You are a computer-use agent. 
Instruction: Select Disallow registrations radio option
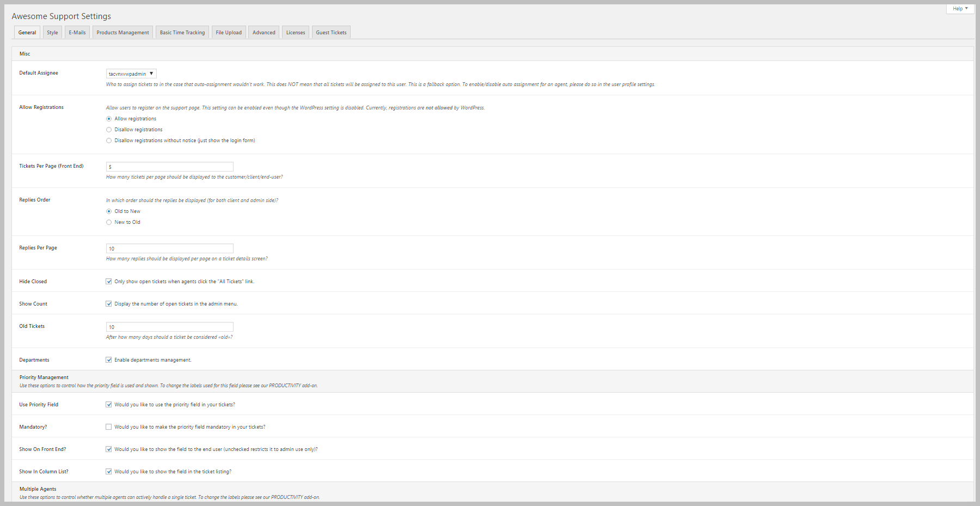(109, 130)
